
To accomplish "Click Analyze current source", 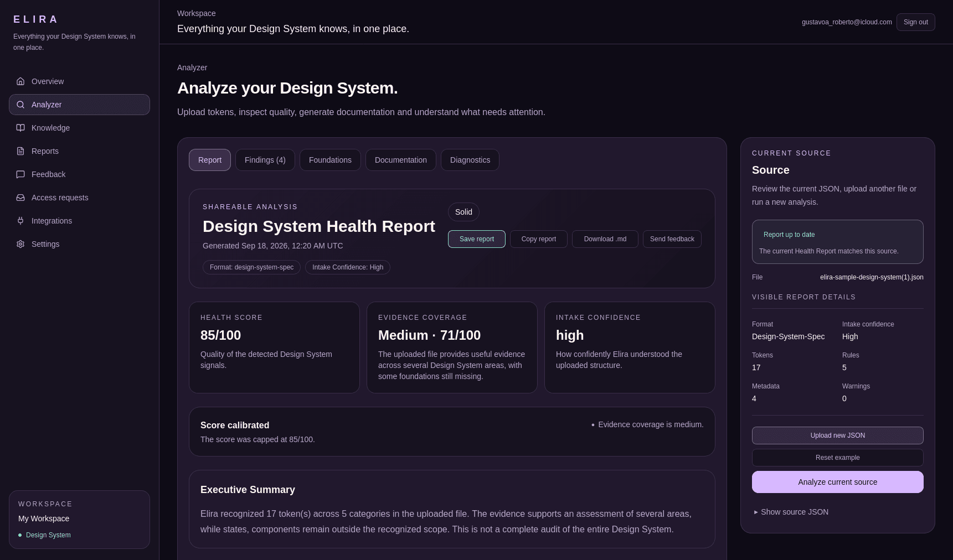I will point(838,482).
